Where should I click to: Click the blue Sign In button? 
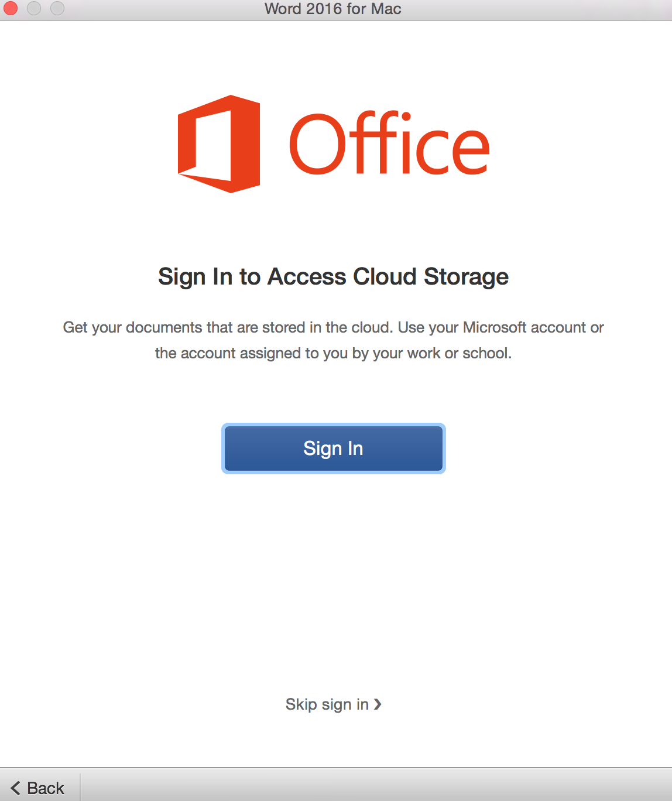pyautogui.click(x=334, y=449)
